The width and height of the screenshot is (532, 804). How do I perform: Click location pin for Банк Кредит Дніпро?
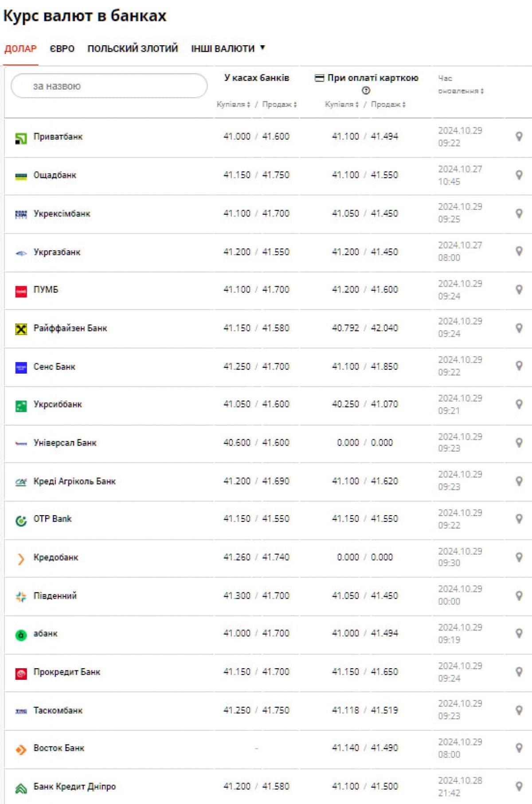[519, 786]
